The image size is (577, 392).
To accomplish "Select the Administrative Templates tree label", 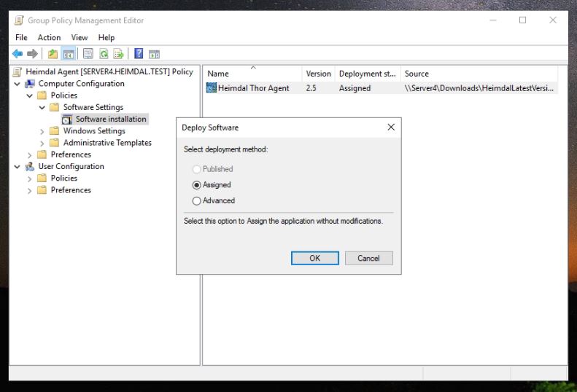I will pos(107,143).
